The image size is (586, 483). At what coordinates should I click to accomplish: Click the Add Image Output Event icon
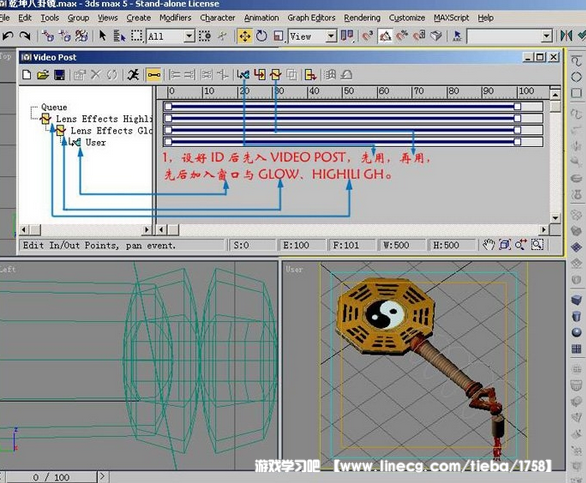311,75
